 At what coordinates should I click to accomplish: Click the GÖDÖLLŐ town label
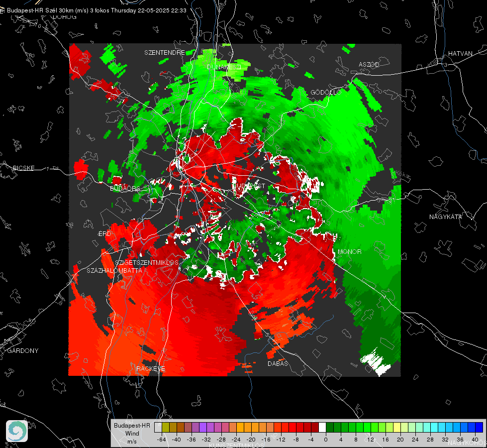[326, 92]
